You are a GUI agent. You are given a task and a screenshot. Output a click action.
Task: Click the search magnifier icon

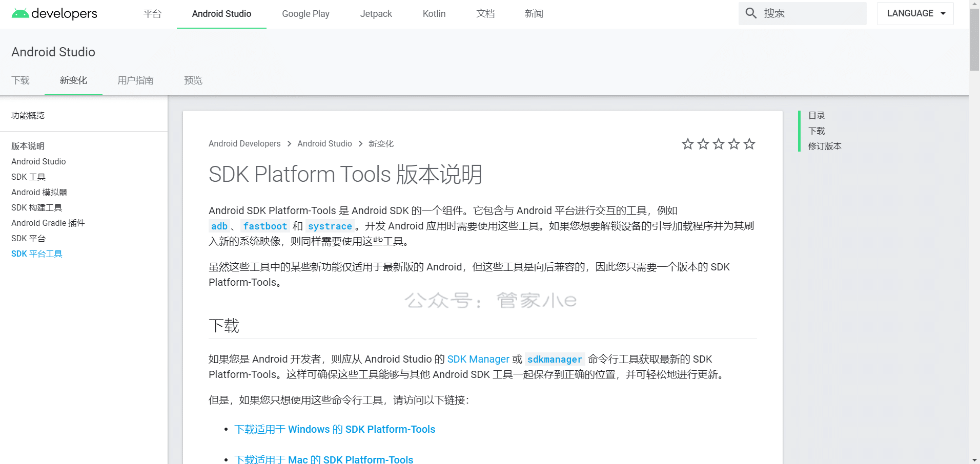pyautogui.click(x=751, y=13)
